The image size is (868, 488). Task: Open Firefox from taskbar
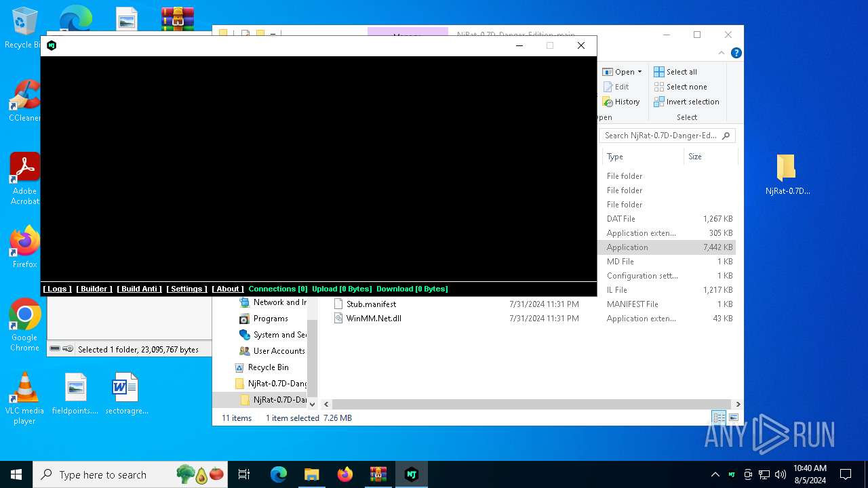[x=344, y=474]
